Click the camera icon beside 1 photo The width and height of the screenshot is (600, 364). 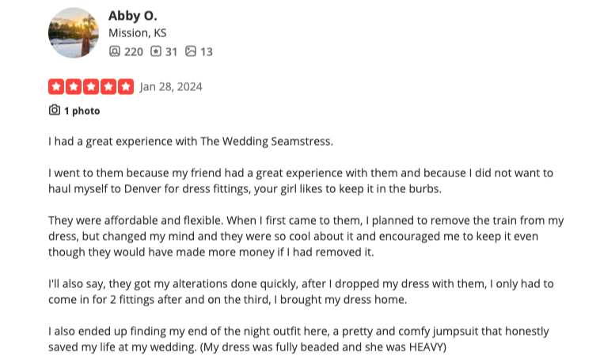coord(55,110)
